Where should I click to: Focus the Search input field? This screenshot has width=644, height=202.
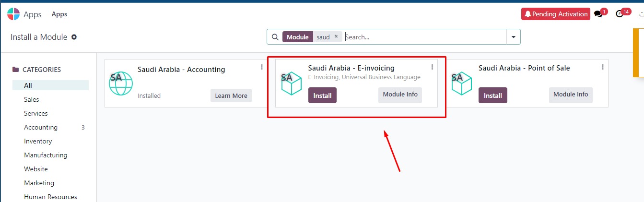[425, 37]
